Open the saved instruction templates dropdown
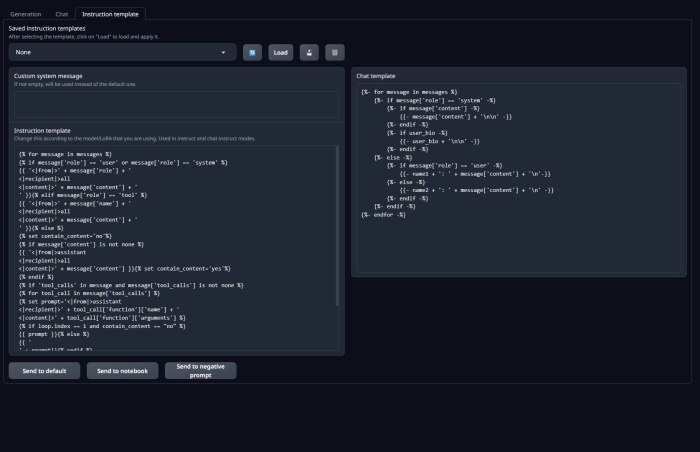Screen dimensions: 700x452 [122, 52]
